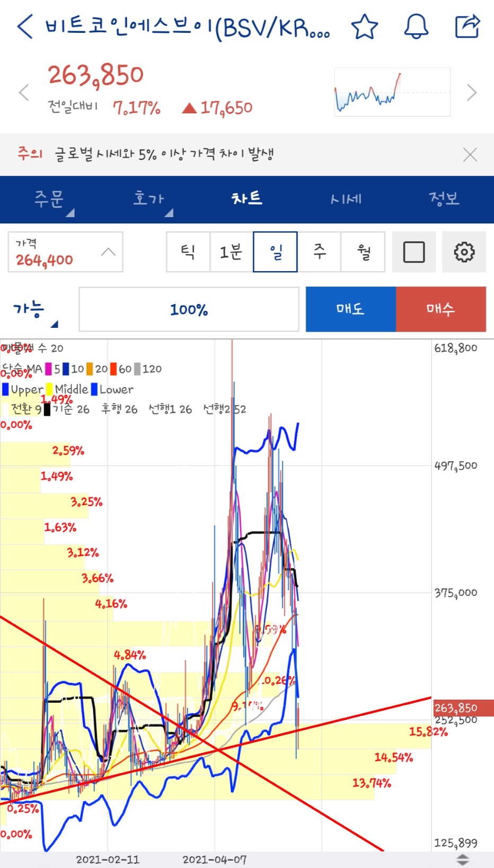This screenshot has width=494, height=868.
Task: Open the 호가 tab dropdown triangle
Action: coord(169,212)
